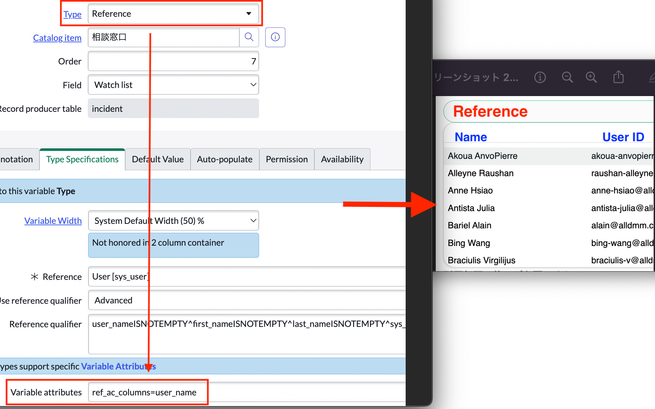Click the Catalog item search magnifier icon
The image size is (655, 409).
[249, 37]
